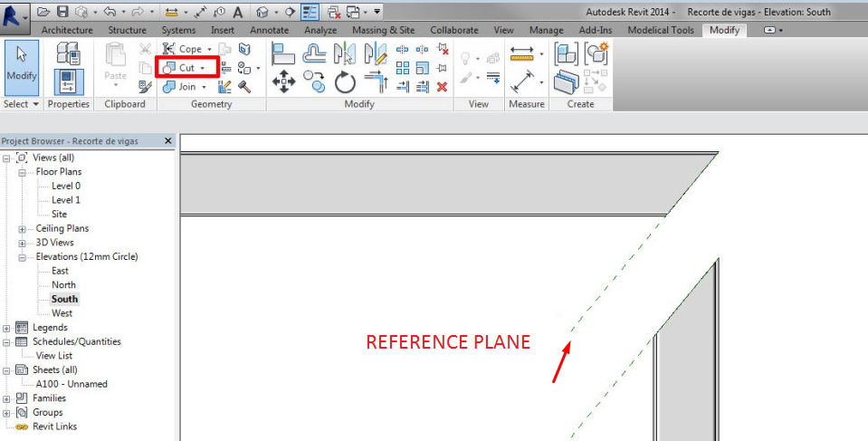Click the Unpin icon with red cross
Viewport: 868px width, 441px height.
(442, 49)
